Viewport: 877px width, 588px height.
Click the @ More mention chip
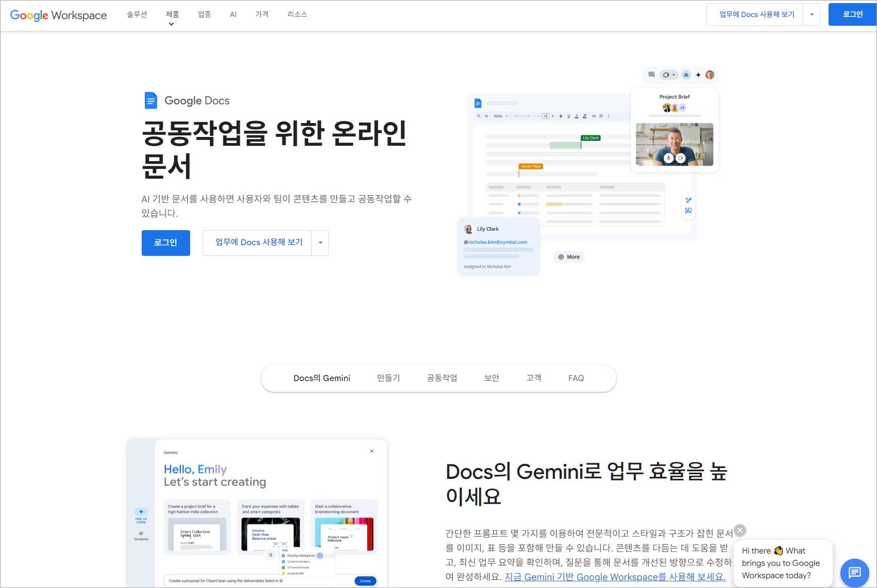568,257
